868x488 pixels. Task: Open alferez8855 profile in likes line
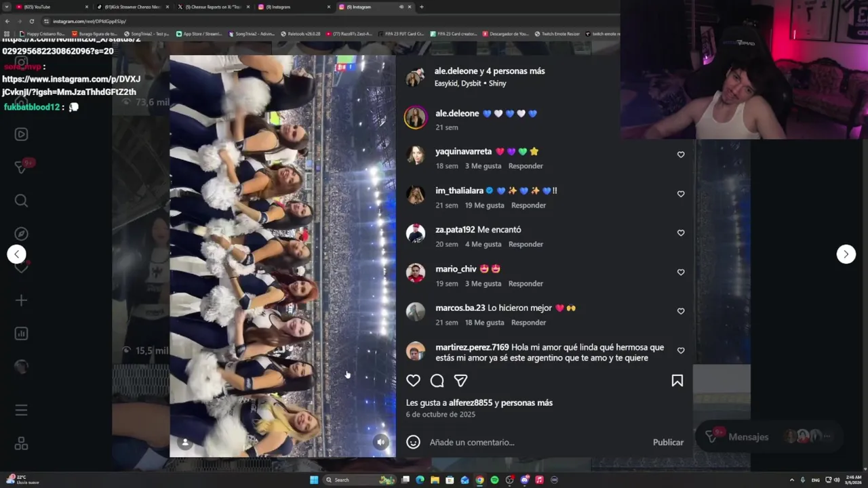coord(471,403)
